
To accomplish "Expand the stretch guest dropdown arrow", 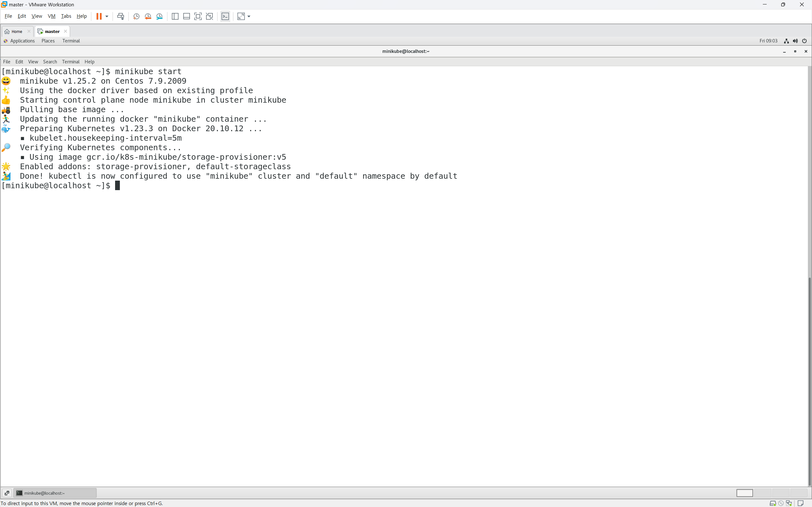I will point(249,16).
